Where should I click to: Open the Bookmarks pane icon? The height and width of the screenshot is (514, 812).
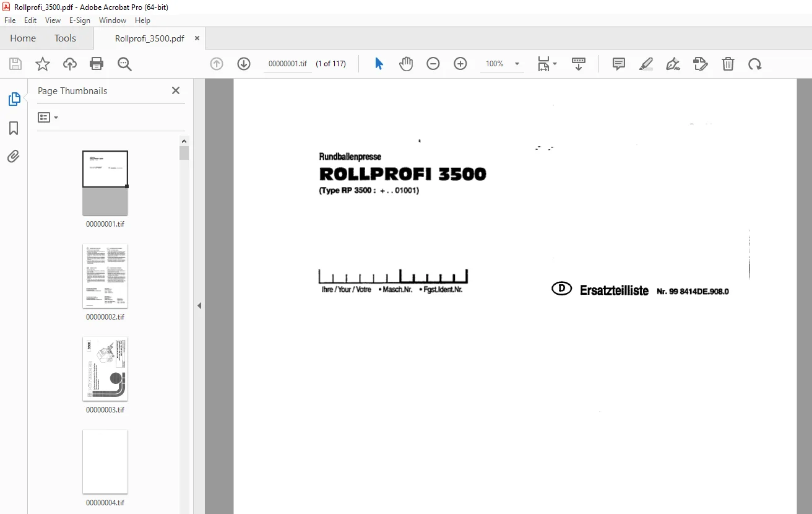pyautogui.click(x=14, y=128)
